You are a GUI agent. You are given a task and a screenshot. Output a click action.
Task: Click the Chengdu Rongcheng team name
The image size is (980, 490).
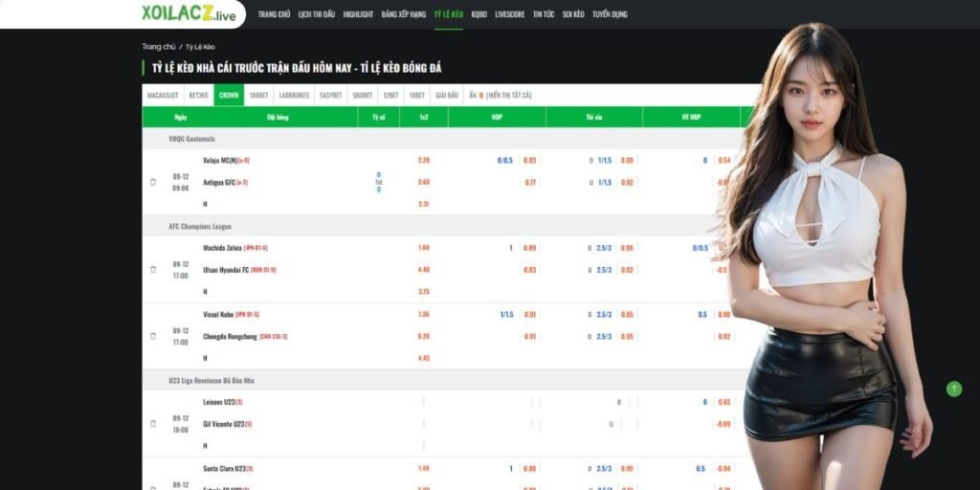[230, 336]
